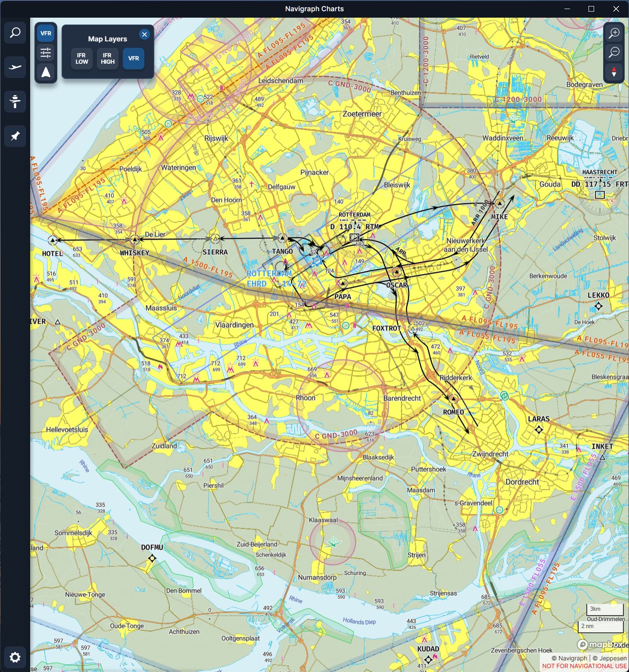Screen dimensions: 629x672
Task: Switch to the IFR LOW layer
Action: [x=81, y=59]
